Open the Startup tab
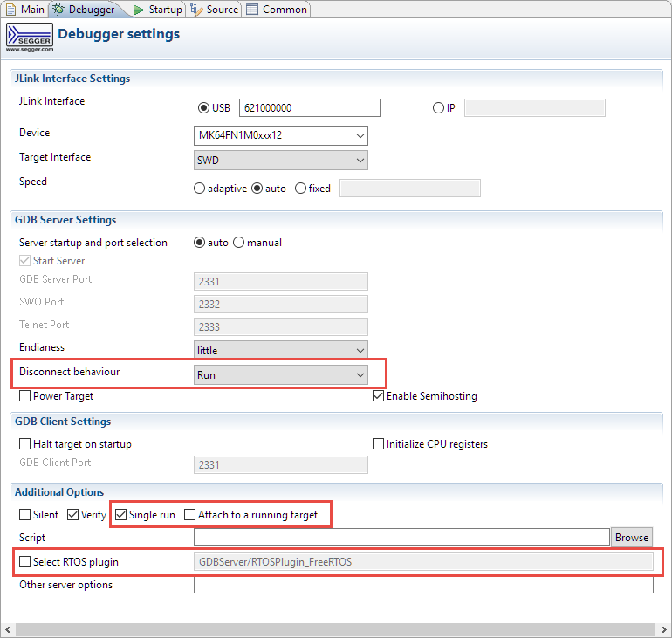 (x=158, y=10)
